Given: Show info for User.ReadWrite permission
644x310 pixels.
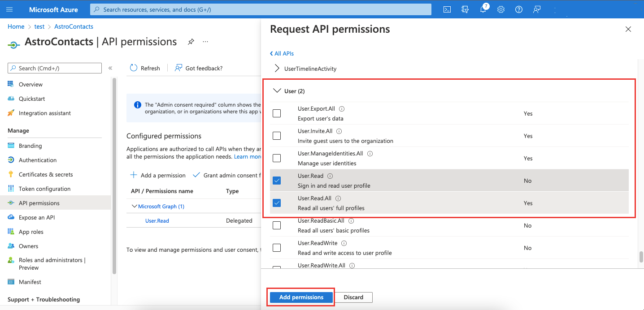Looking at the screenshot, I should coord(344,243).
